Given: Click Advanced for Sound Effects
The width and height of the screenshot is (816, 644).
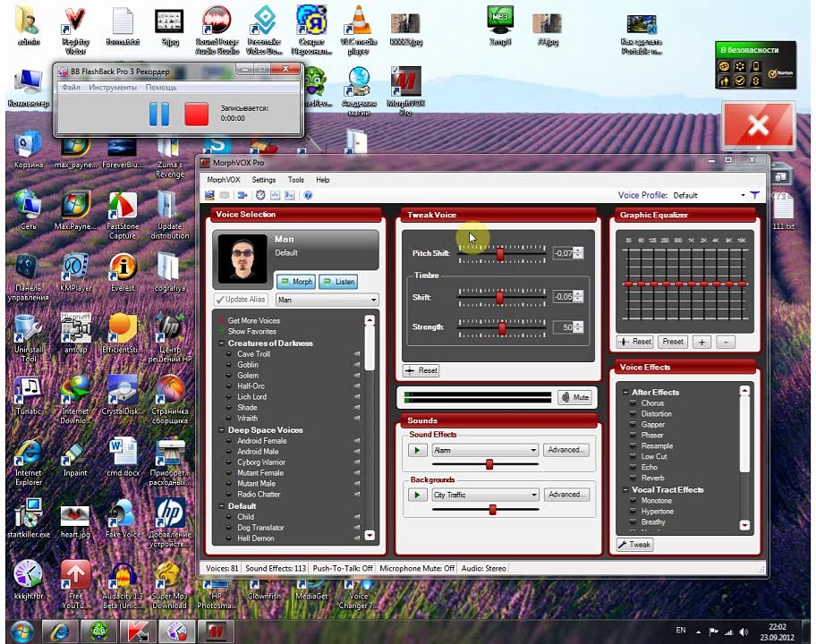Looking at the screenshot, I should [566, 449].
